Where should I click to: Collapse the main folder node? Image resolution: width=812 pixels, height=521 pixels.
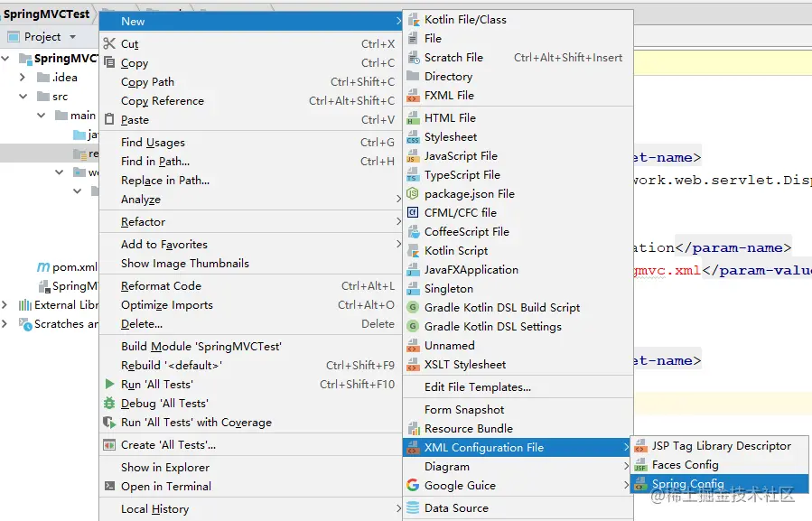(41, 115)
